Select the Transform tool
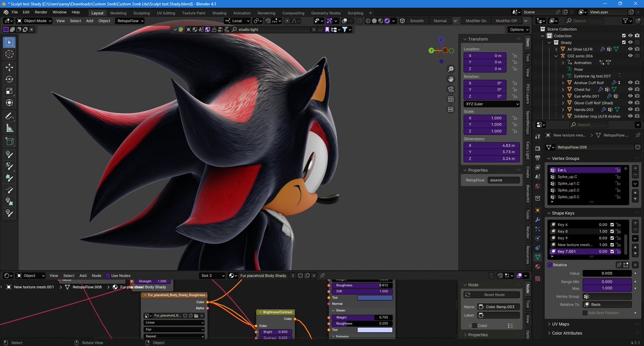Image resolution: width=644 pixels, height=346 pixels. point(9,102)
